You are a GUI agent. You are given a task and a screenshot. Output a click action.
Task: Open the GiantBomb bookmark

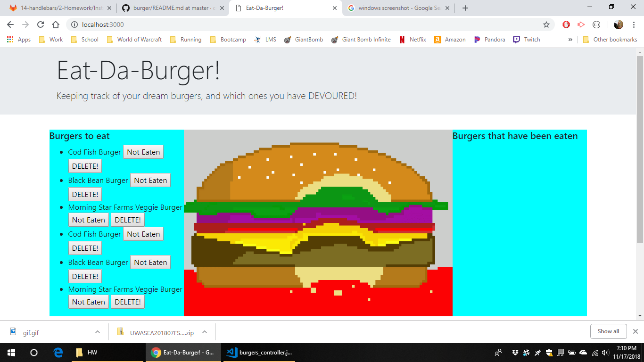(x=304, y=40)
